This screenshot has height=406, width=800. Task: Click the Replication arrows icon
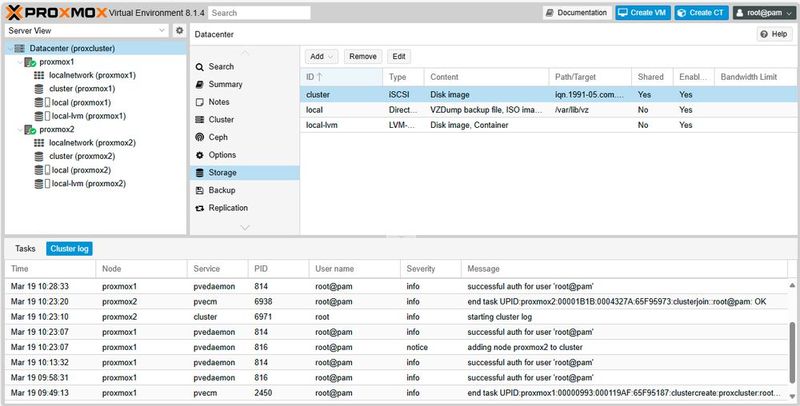pyautogui.click(x=199, y=208)
